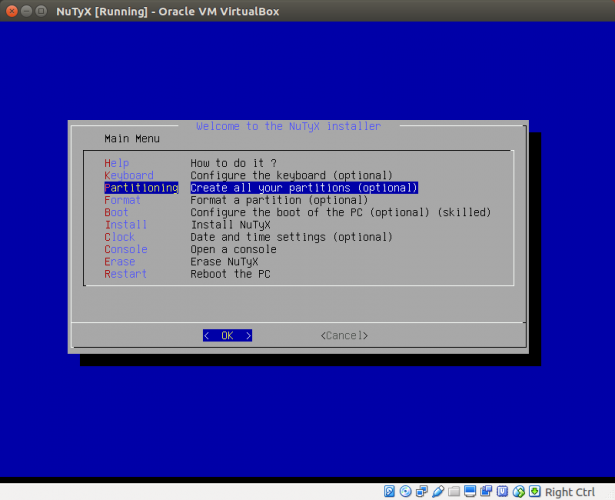
Task: Click the hard disk activity status icon
Action: [x=389, y=491]
